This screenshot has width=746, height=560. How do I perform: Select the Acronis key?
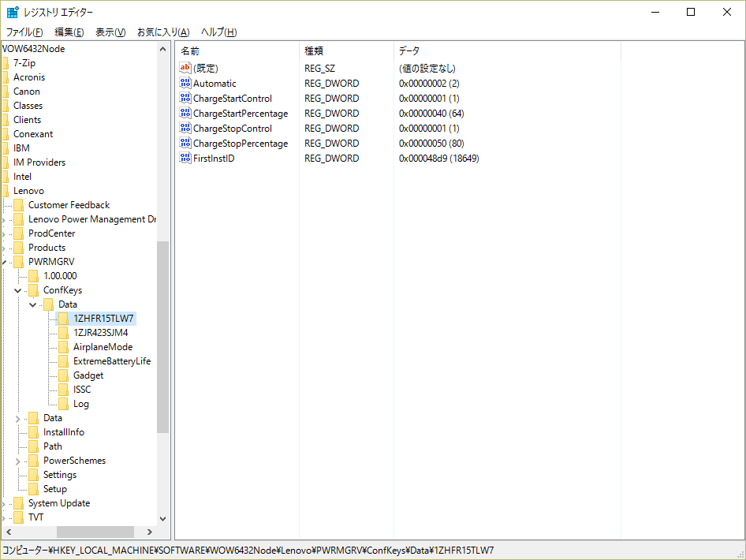pos(29,77)
